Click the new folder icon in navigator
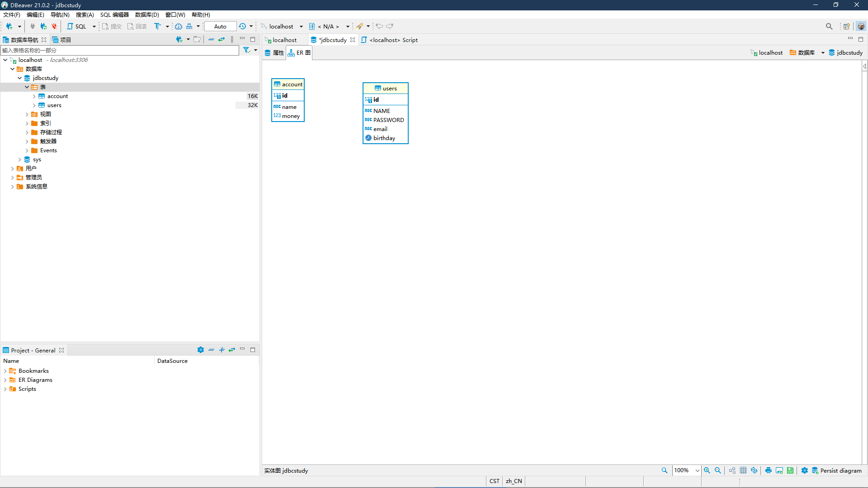This screenshot has height=488, width=868. (197, 39)
